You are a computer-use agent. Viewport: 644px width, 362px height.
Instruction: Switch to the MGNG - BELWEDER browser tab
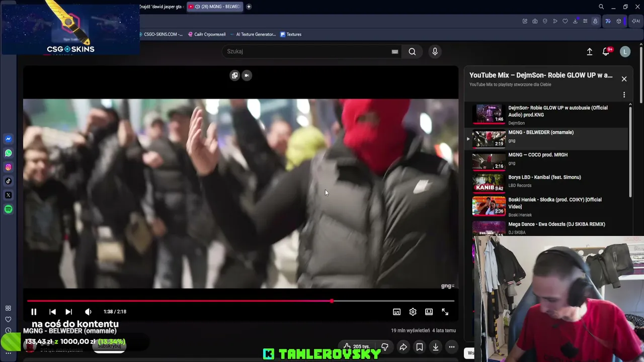tap(215, 7)
